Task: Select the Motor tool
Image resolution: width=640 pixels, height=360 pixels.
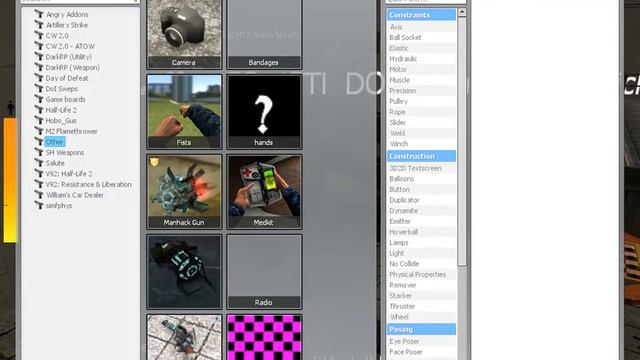Action: click(x=421, y=69)
